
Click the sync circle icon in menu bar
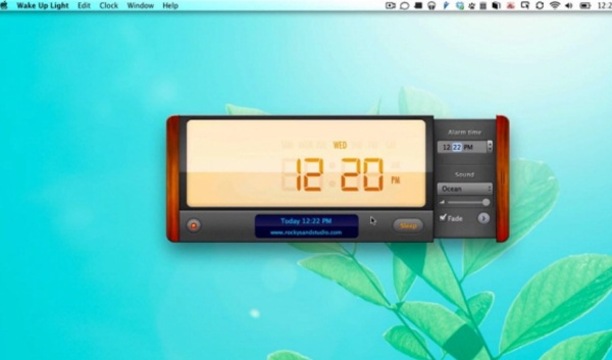point(539,5)
